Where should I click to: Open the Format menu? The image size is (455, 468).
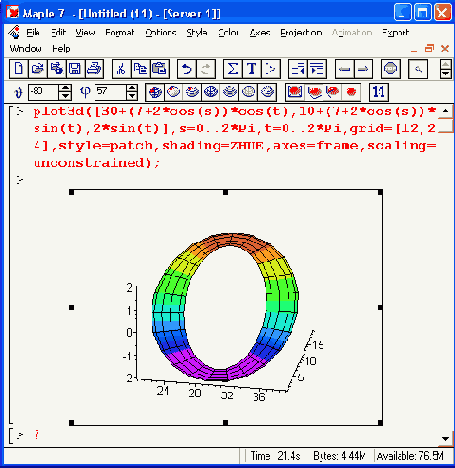[x=120, y=32]
